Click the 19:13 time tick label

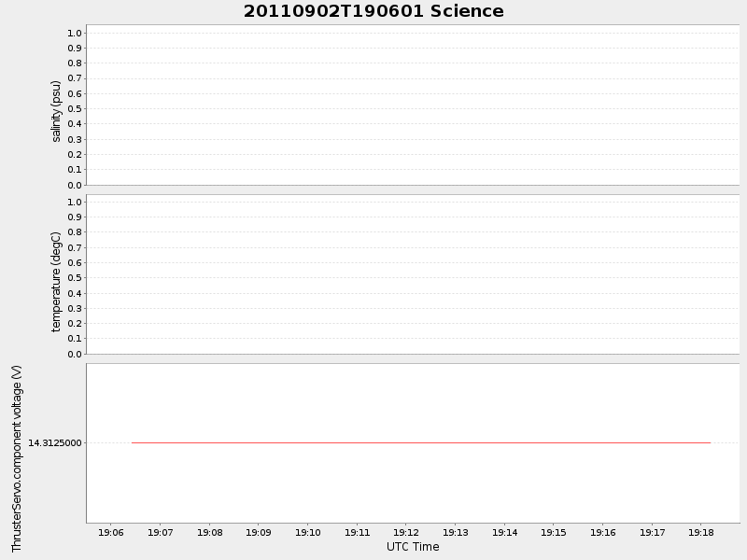point(456,532)
